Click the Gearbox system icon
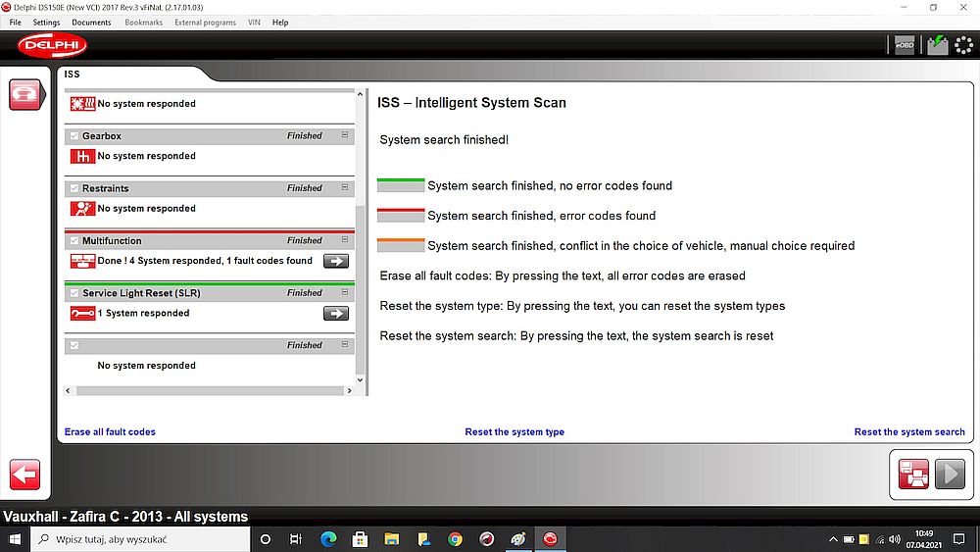The height and width of the screenshot is (552, 980). tap(82, 156)
